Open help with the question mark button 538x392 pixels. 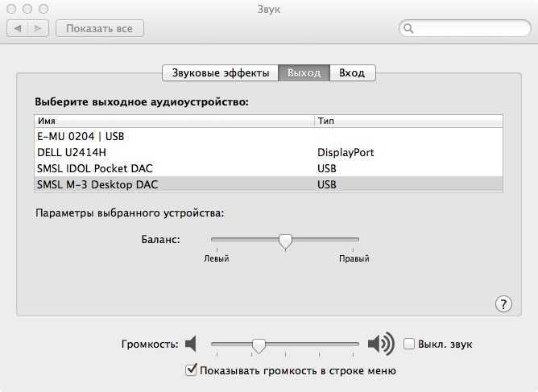503,303
